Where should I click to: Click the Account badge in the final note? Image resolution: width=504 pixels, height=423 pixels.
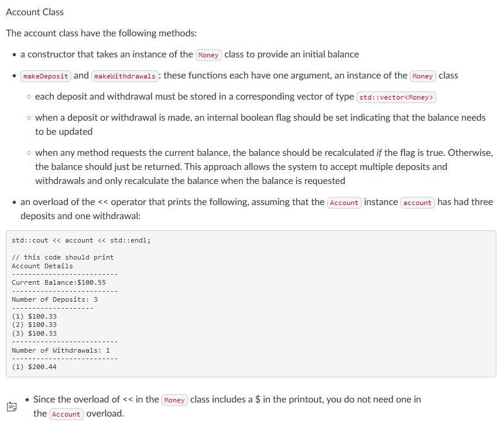(66, 414)
